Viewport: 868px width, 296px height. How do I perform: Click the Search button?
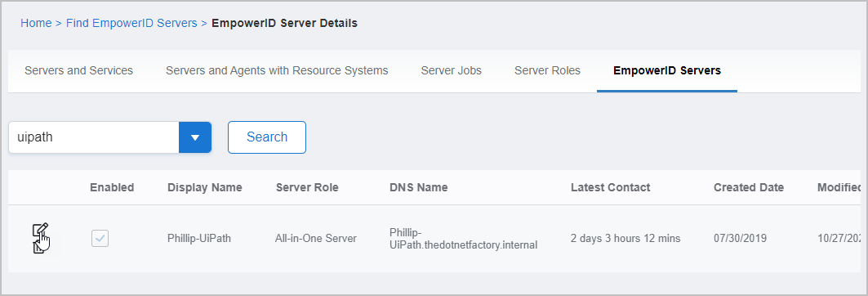(x=267, y=137)
